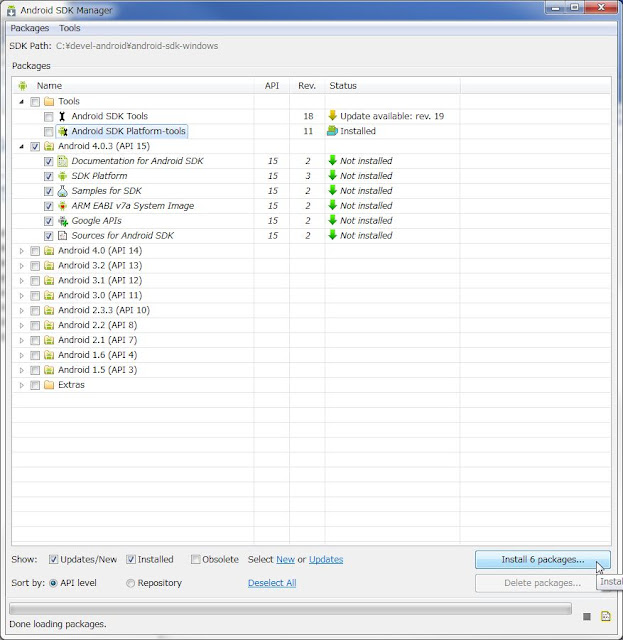Click the Google APIs package icon
Screen dimensions: 623x640
coord(62,221)
